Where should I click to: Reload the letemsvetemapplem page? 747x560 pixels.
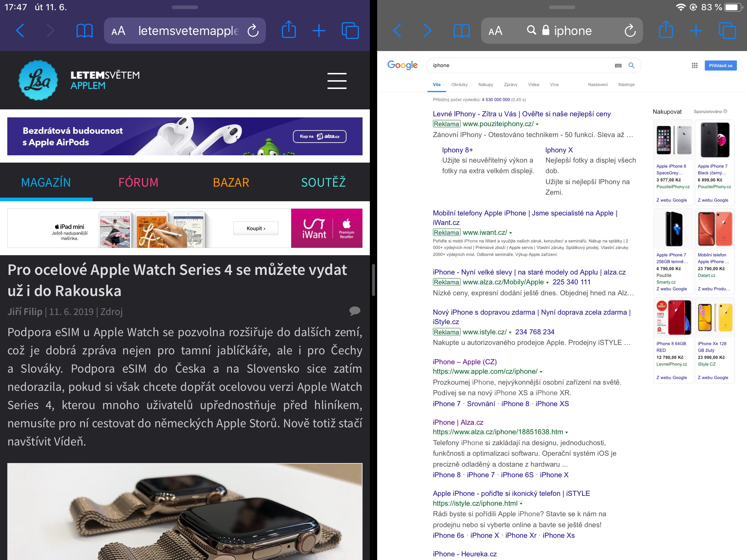tap(253, 31)
